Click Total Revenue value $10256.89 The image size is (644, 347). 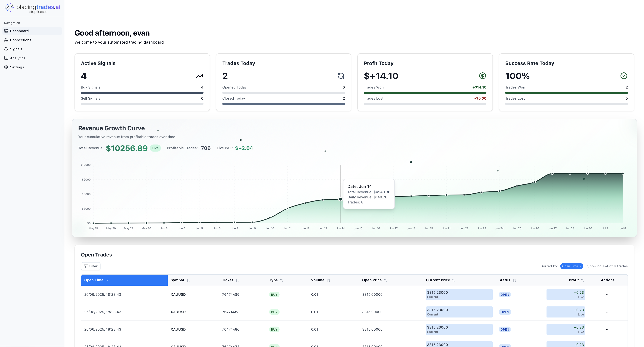[127, 148]
